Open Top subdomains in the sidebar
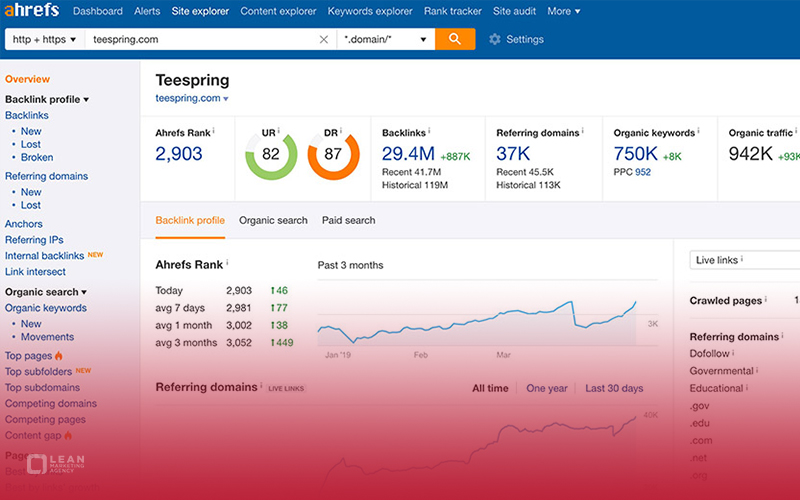800x500 pixels. [x=42, y=387]
